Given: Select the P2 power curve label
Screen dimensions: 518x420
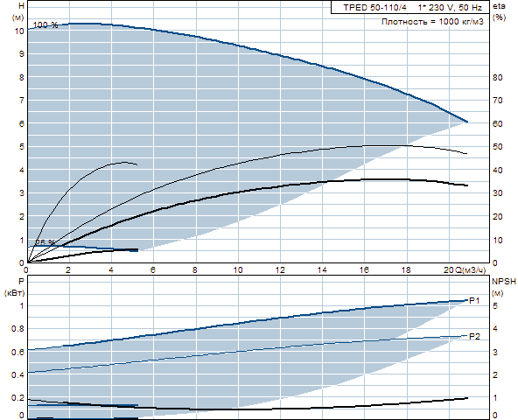Looking at the screenshot, I should tap(474, 336).
